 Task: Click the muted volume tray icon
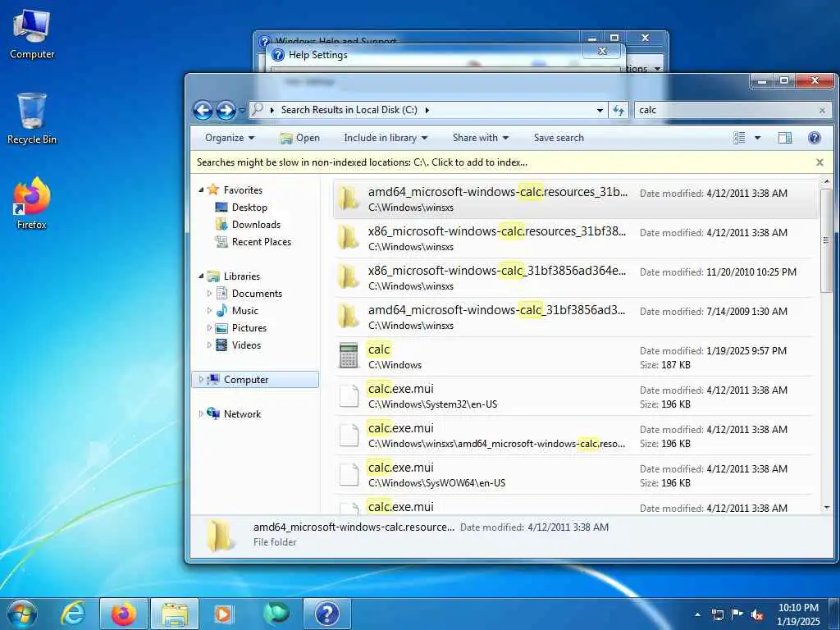(757, 614)
